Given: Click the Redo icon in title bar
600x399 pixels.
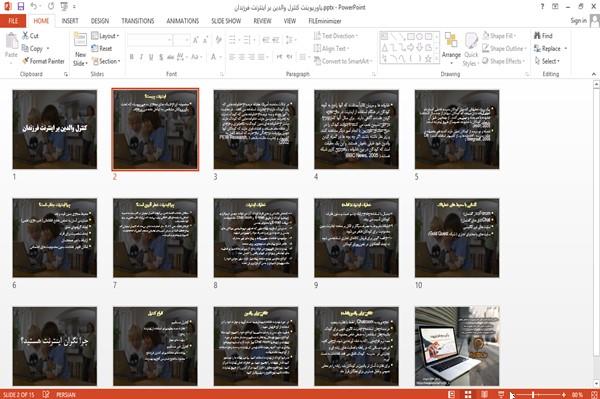Looking at the screenshot, I should click(x=51, y=6).
